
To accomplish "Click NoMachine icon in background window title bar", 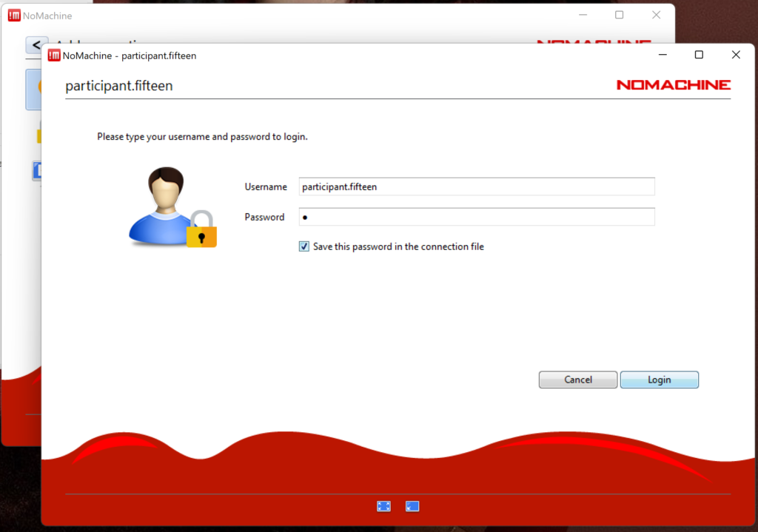I will click(x=14, y=16).
